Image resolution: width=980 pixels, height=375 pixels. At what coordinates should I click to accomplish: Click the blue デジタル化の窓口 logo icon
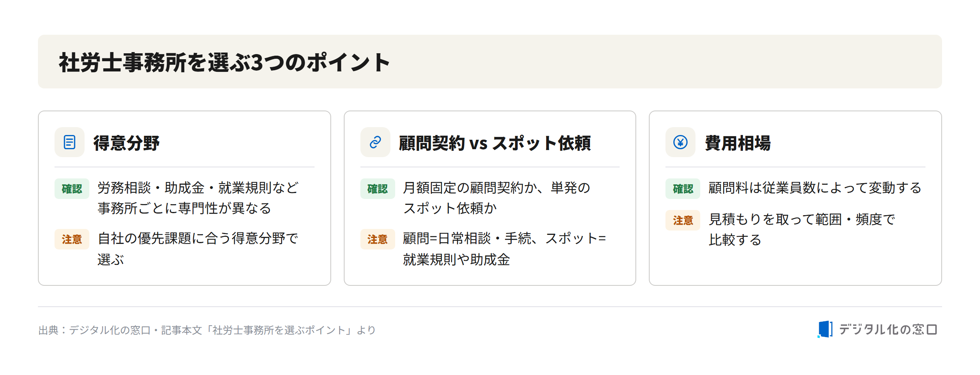(825, 329)
